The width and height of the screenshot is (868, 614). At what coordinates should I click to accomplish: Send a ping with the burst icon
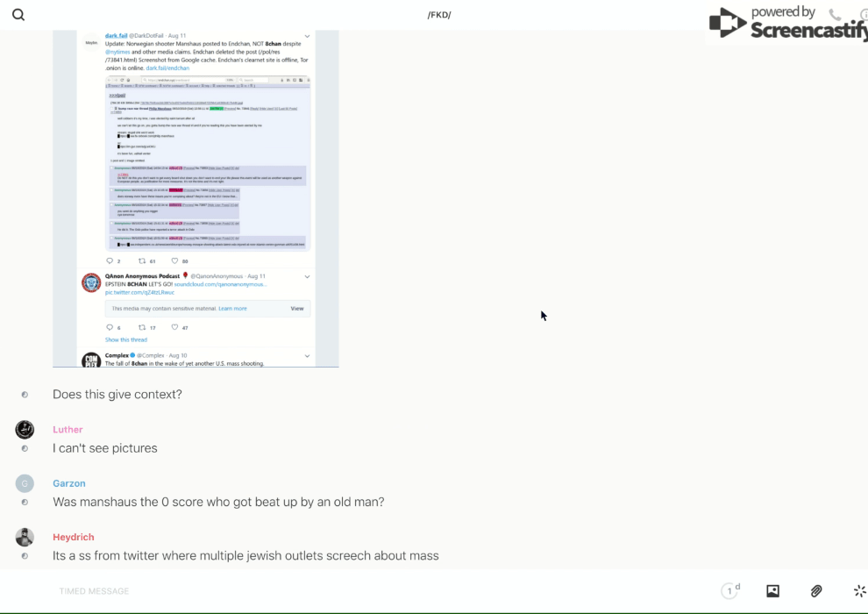pyautogui.click(x=859, y=591)
